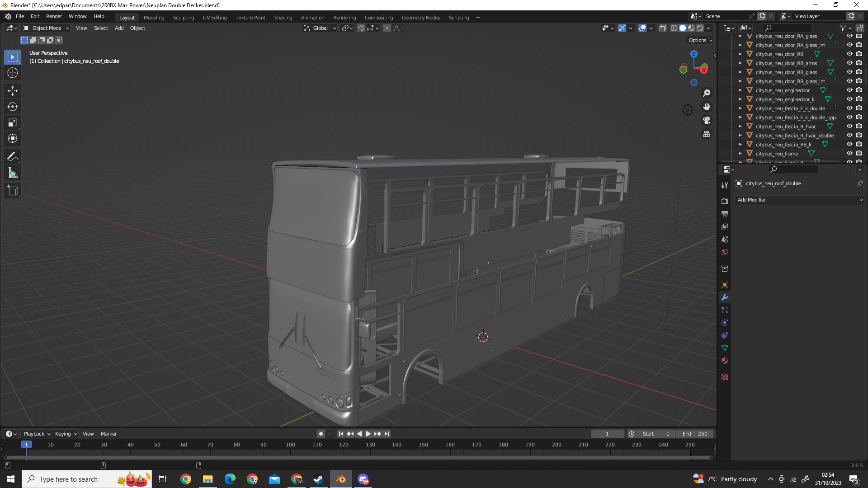Activate the 3D Cursor tool
Image resolution: width=868 pixels, height=488 pixels.
13,73
